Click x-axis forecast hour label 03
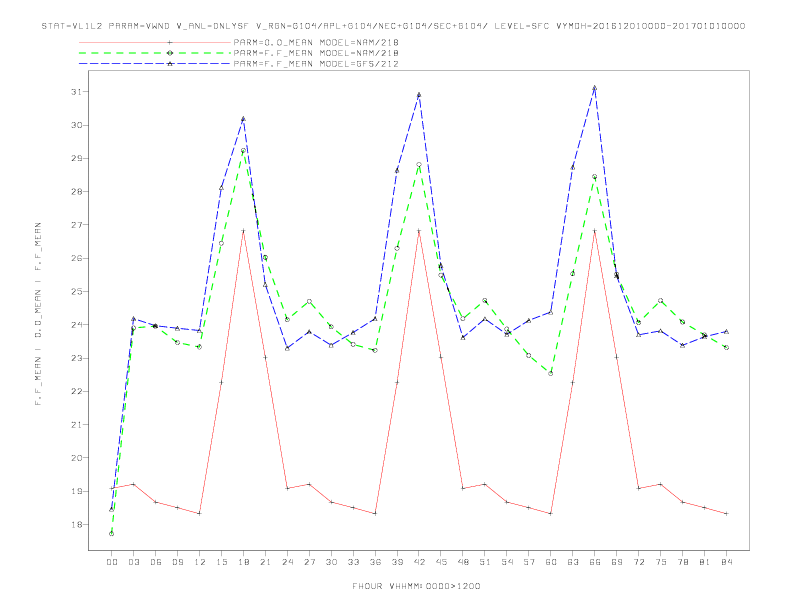The image size is (792, 612). click(133, 562)
